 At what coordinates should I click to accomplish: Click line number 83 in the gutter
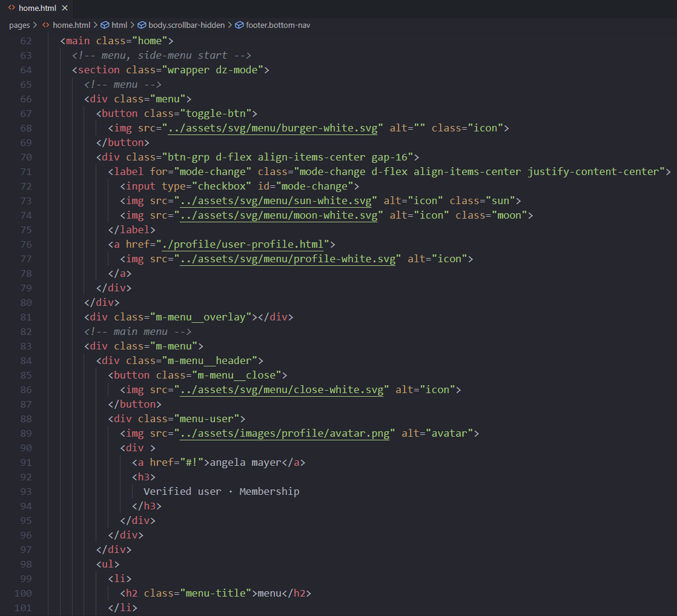pyautogui.click(x=25, y=346)
